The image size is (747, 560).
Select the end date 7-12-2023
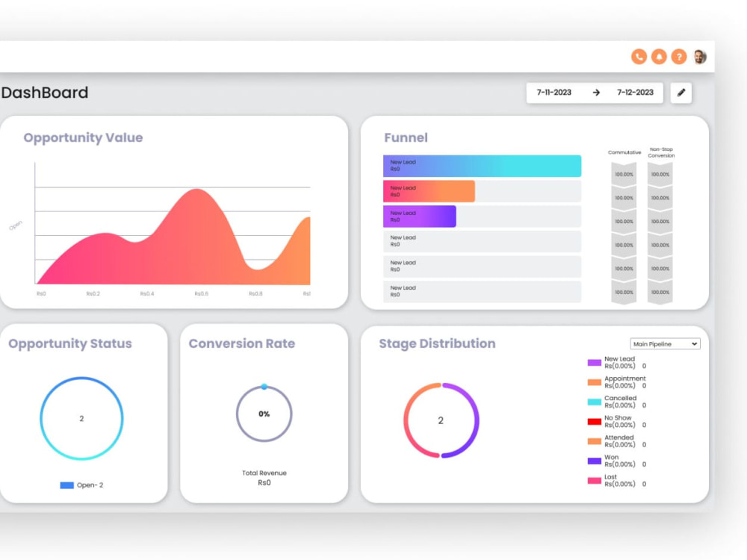(635, 93)
